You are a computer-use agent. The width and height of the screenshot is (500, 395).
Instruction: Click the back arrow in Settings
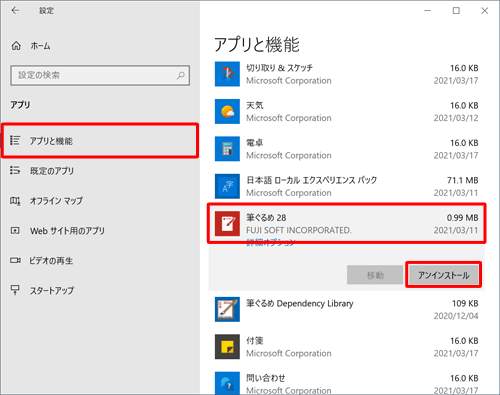15,11
